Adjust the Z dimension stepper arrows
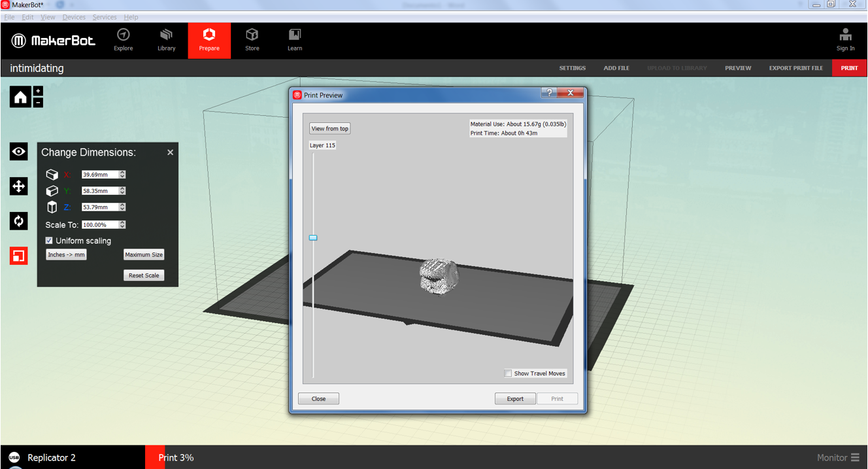This screenshot has width=868, height=469. pyautogui.click(x=122, y=207)
